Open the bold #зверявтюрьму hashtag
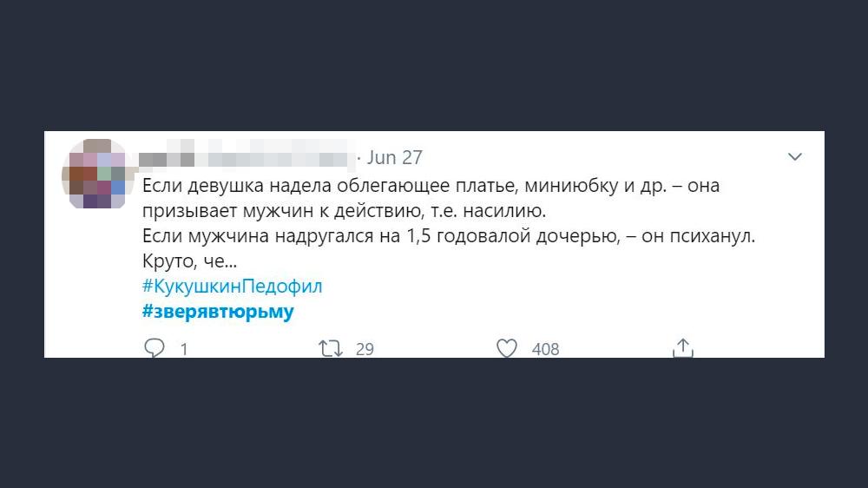 pyautogui.click(x=217, y=312)
